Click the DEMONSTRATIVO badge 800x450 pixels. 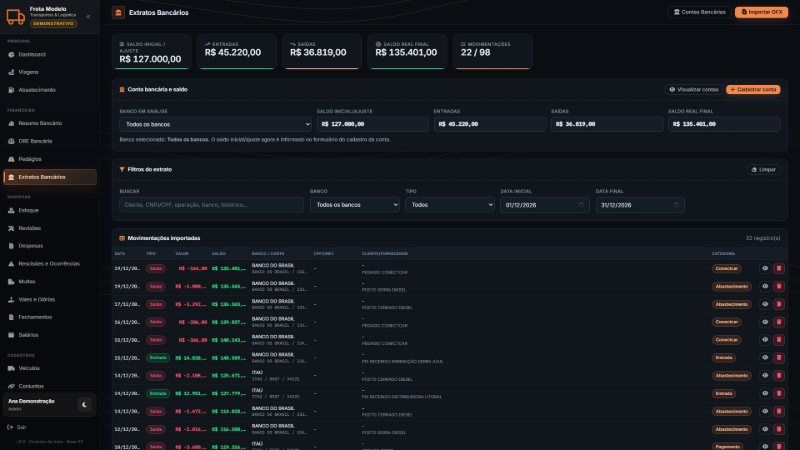54,23
